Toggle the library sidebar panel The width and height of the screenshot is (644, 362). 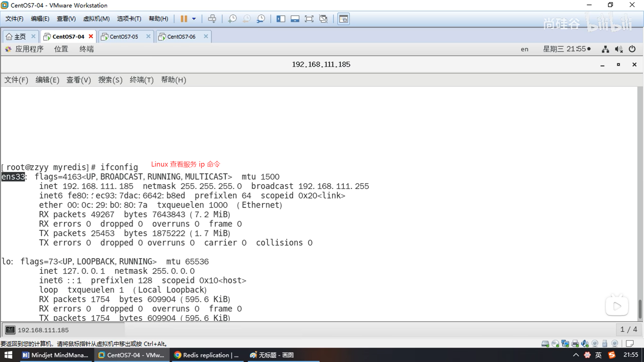pyautogui.click(x=281, y=19)
